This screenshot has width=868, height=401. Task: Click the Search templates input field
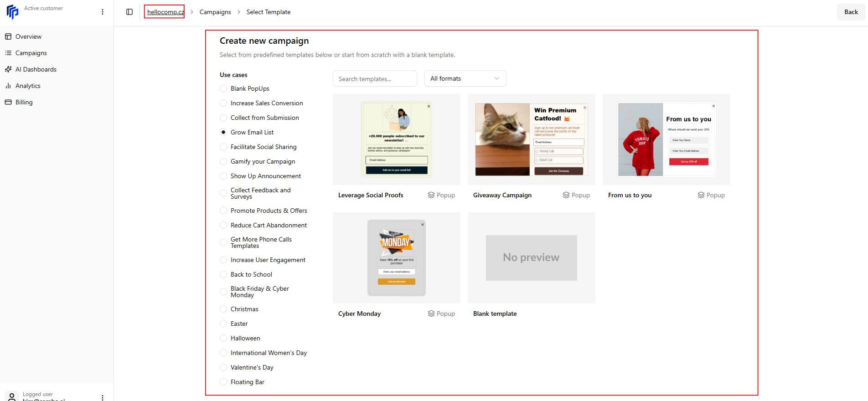coord(375,78)
